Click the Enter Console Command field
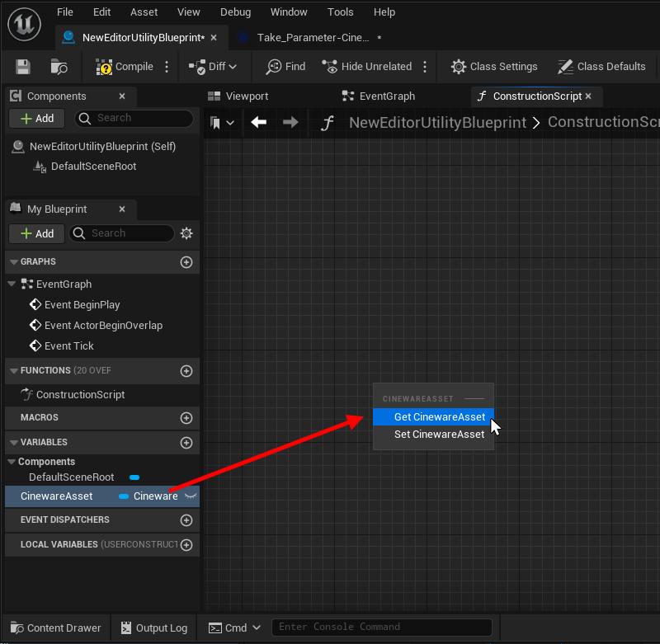660x644 pixels. [x=381, y=627]
